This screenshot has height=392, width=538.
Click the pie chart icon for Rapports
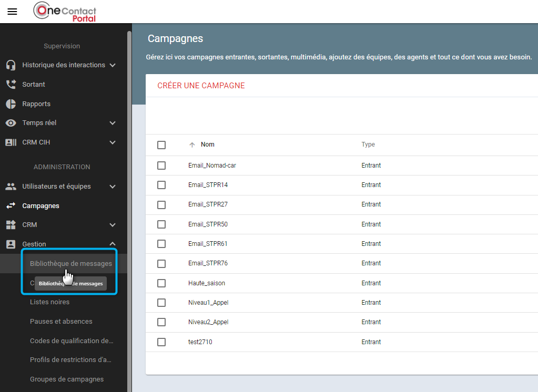(11, 104)
